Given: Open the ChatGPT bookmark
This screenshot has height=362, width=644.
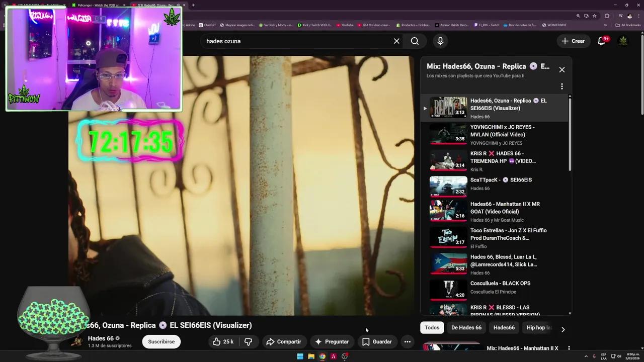Looking at the screenshot, I should click(207, 25).
